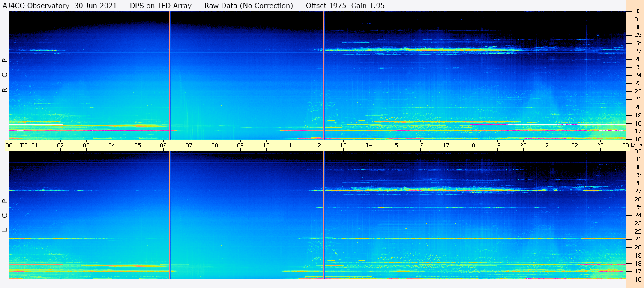Viewport: 644px width, 288px height.
Task: Click the 04 hour axis label
Action: coord(112,145)
